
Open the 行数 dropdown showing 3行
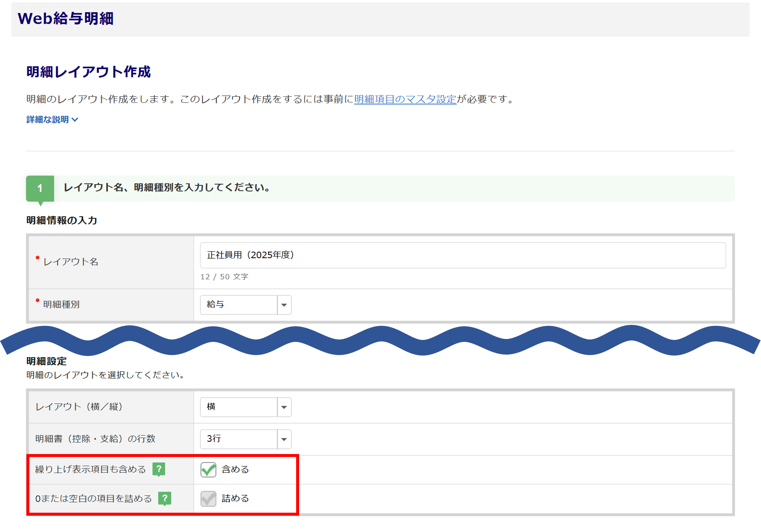tap(239, 439)
